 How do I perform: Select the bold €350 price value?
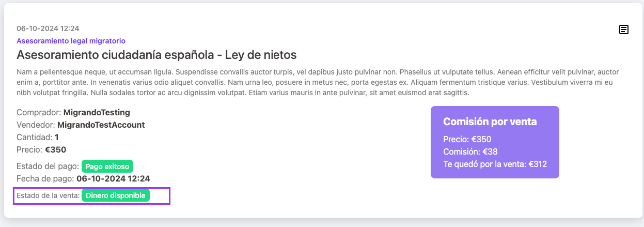[x=56, y=149]
